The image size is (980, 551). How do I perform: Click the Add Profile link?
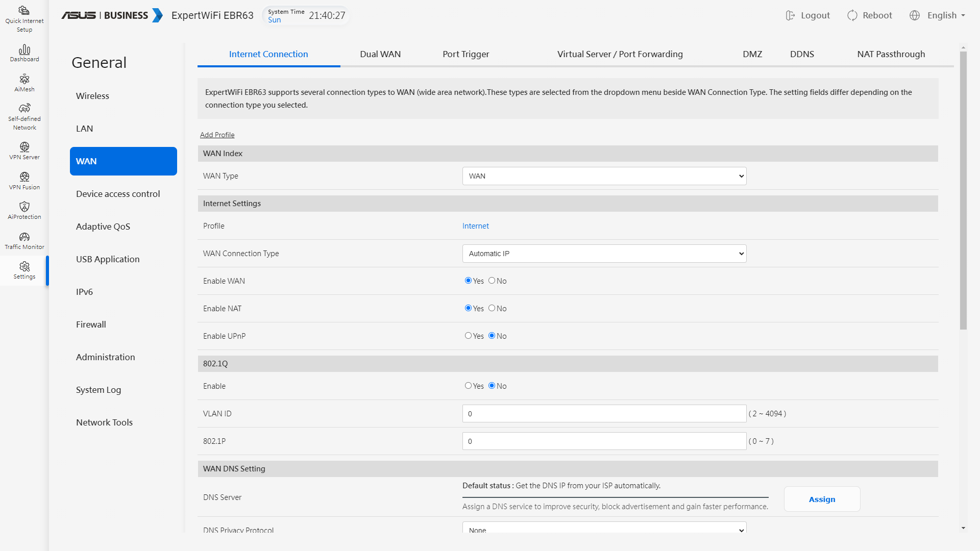[x=217, y=135]
